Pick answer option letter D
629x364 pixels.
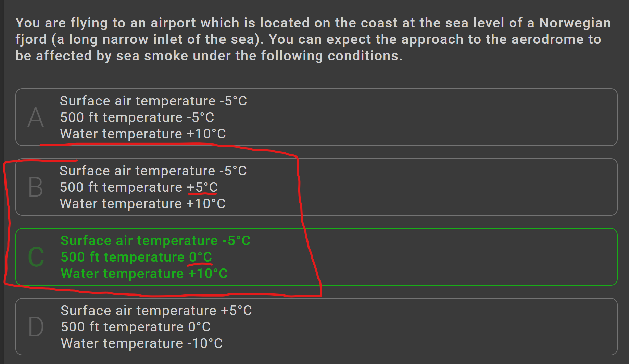pyautogui.click(x=36, y=327)
